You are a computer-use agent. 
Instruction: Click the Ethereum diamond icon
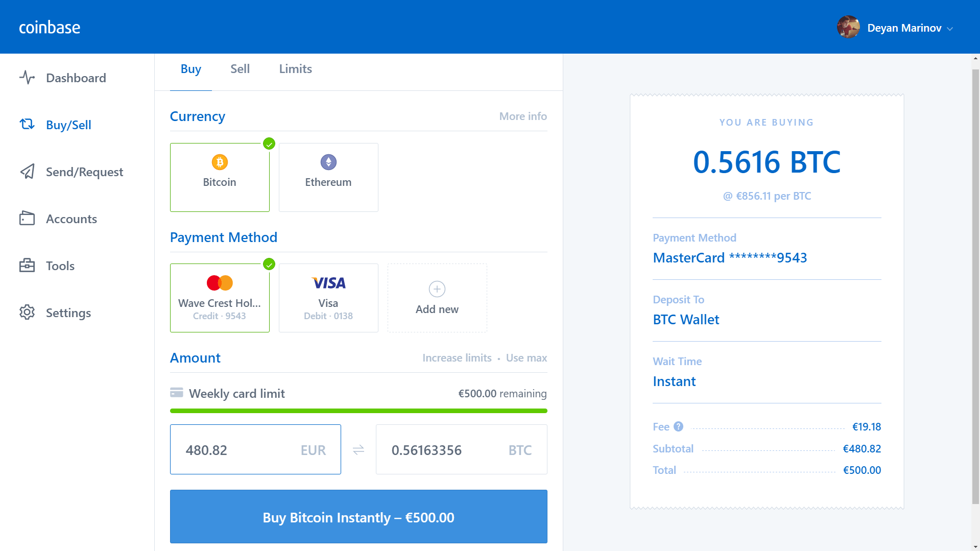(328, 162)
